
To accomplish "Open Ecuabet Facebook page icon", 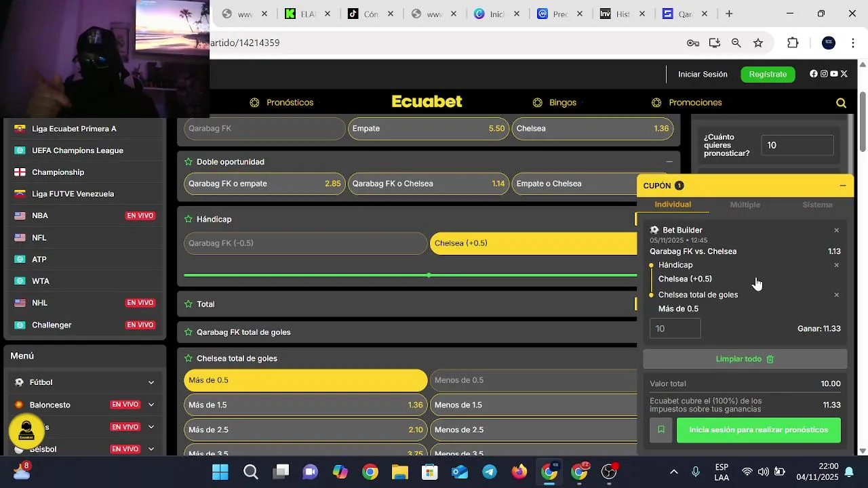I will pyautogui.click(x=814, y=74).
